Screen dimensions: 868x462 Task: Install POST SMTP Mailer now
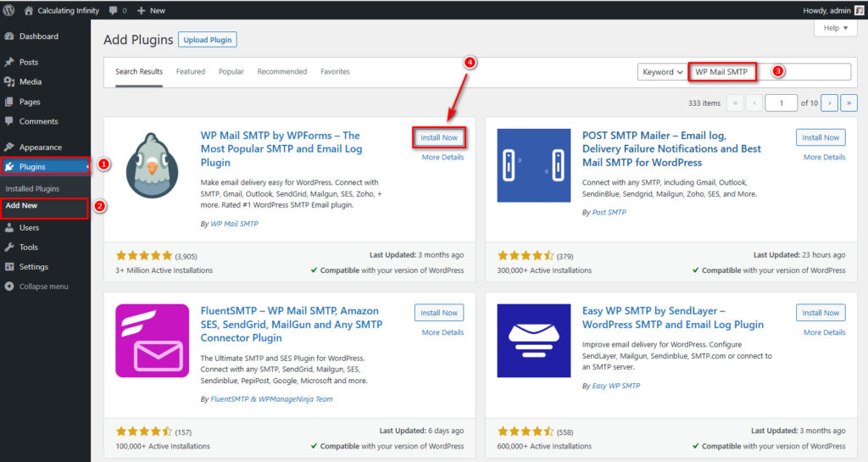click(821, 138)
